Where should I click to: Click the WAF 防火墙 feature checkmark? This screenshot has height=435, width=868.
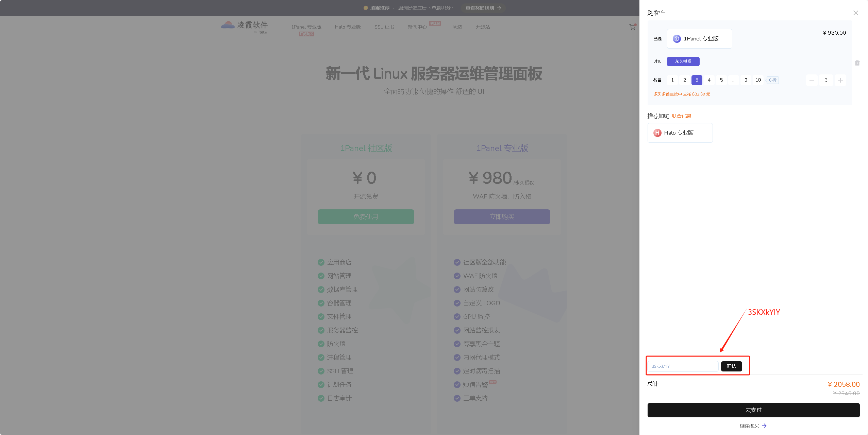457,276
